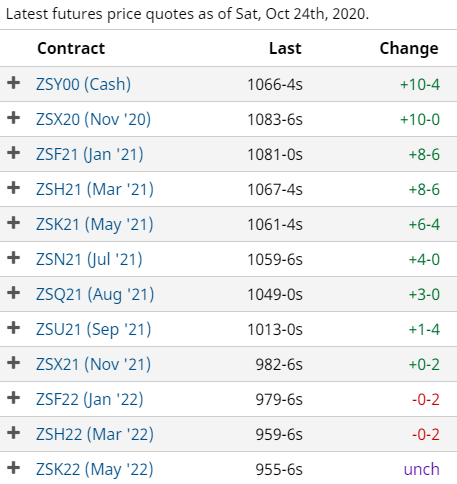
Task: Click plus icon beside ZSX21 Nov '21
Action: [x=13, y=363]
